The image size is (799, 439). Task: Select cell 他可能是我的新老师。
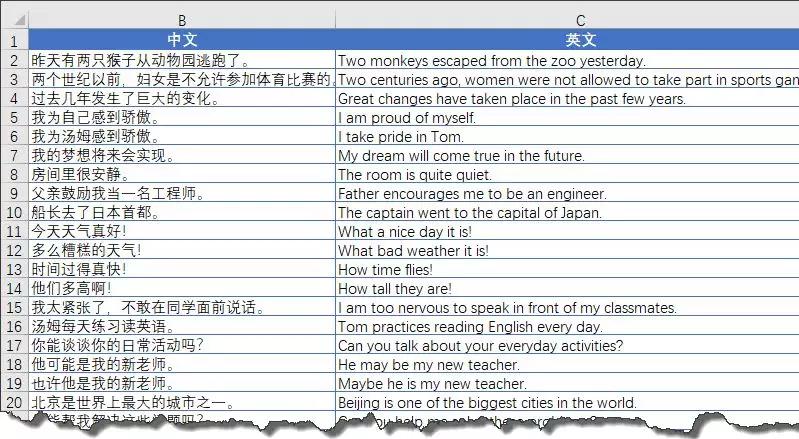click(182, 364)
